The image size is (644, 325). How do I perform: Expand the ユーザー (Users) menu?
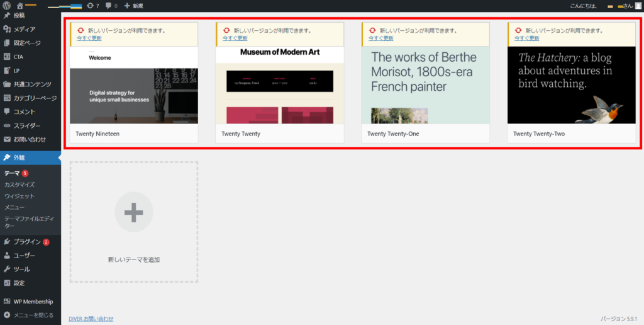point(24,256)
